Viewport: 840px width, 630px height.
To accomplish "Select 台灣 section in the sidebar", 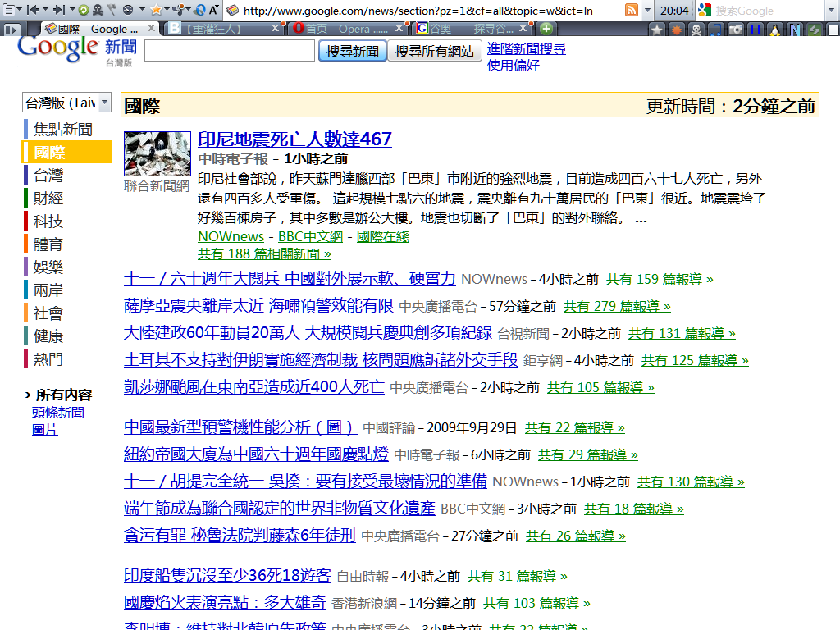I will [x=48, y=176].
